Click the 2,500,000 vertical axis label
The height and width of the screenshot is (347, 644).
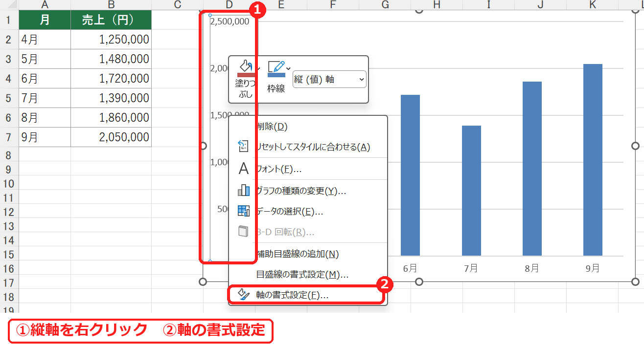[230, 22]
